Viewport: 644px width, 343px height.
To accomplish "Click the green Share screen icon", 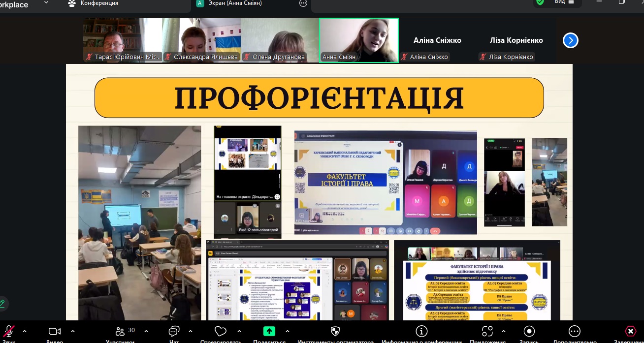I will click(x=269, y=331).
